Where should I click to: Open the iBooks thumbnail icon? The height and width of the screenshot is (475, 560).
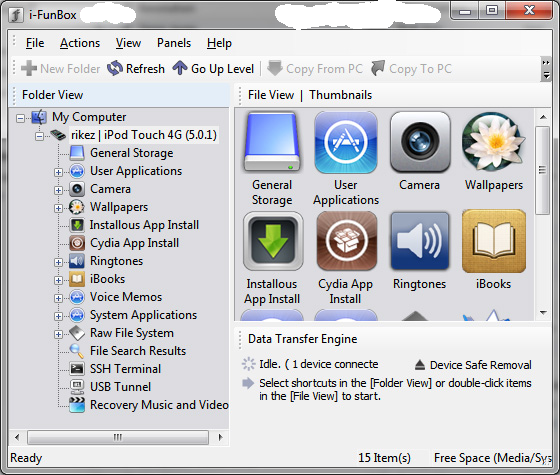tap(494, 241)
